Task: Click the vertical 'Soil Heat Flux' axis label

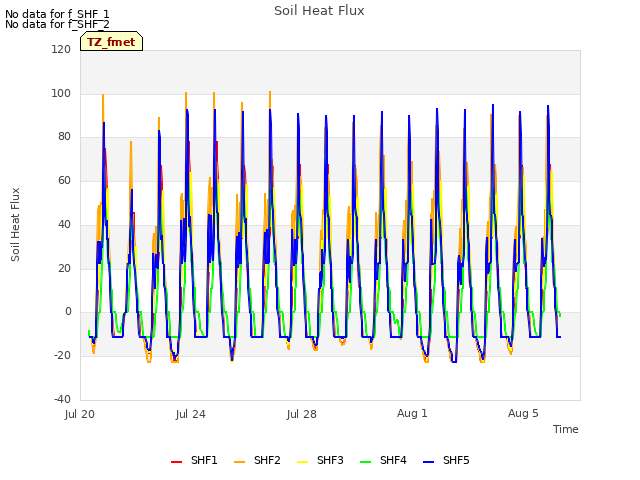Action: coord(15,224)
